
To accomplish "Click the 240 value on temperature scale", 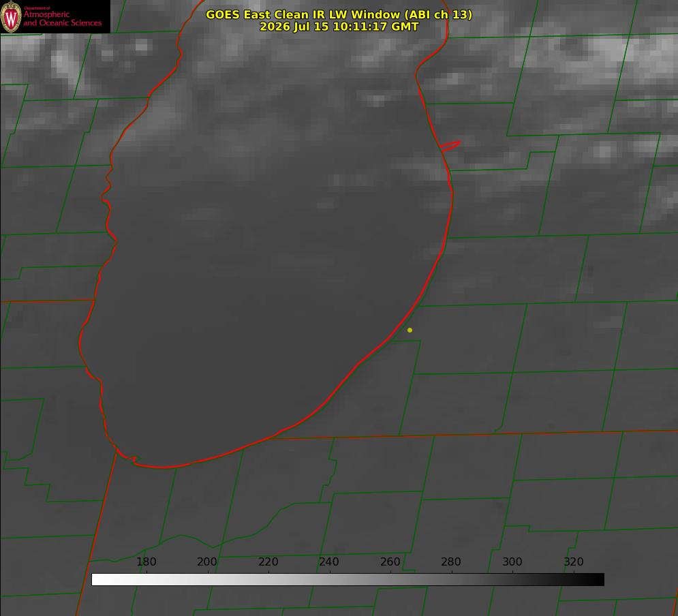I will point(329,561).
